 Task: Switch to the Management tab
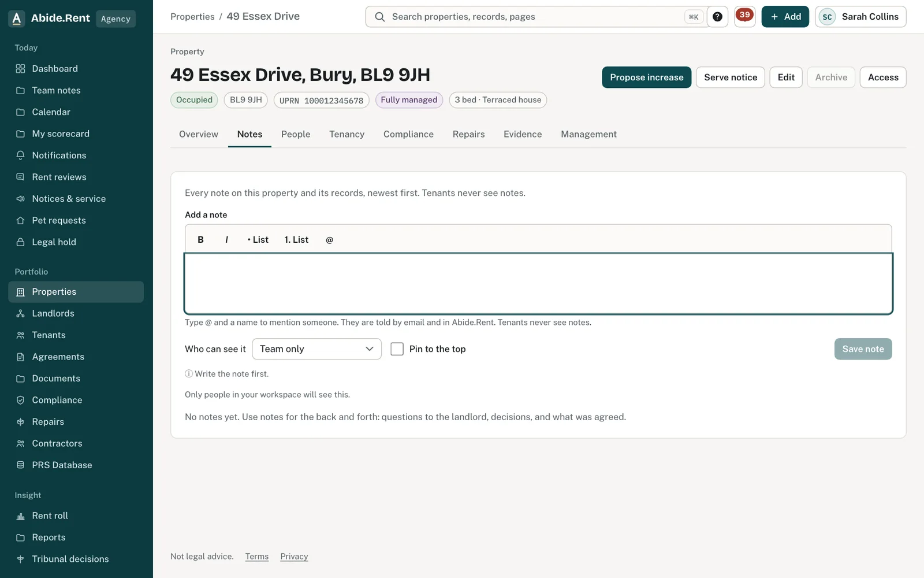pyautogui.click(x=588, y=134)
